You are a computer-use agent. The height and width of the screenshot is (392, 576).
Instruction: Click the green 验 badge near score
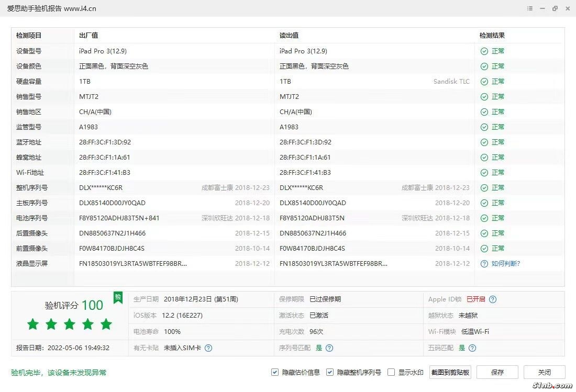click(x=118, y=297)
